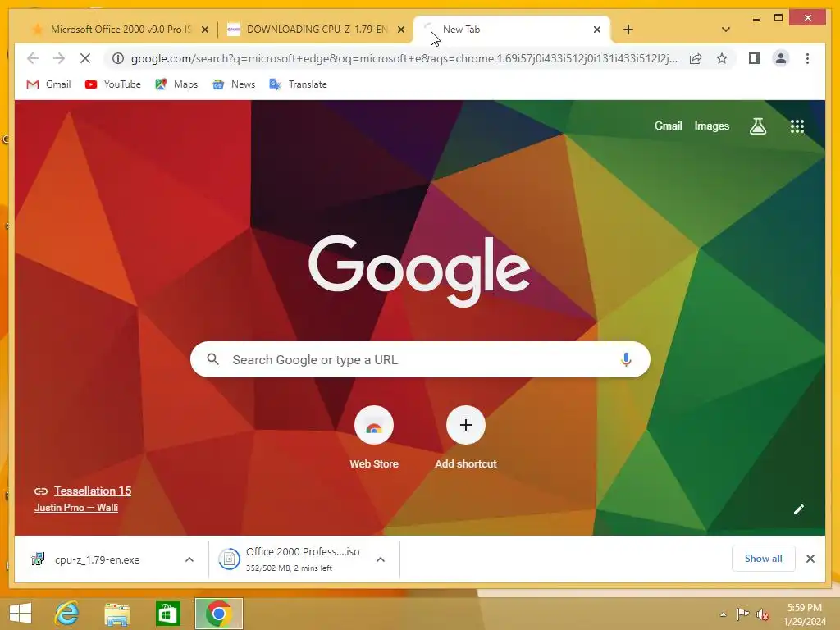This screenshot has width=840, height=630.
Task: Open File Explorer from taskbar
Action: tap(116, 614)
